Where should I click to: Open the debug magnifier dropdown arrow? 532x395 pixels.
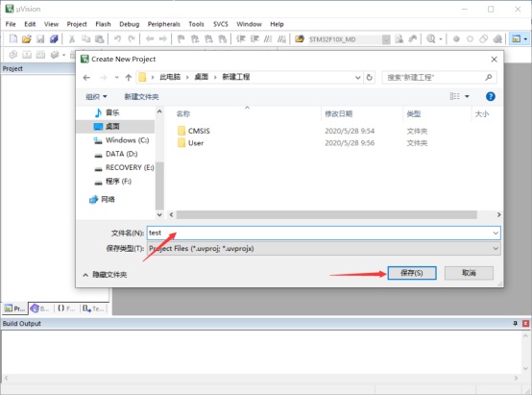[x=441, y=39]
